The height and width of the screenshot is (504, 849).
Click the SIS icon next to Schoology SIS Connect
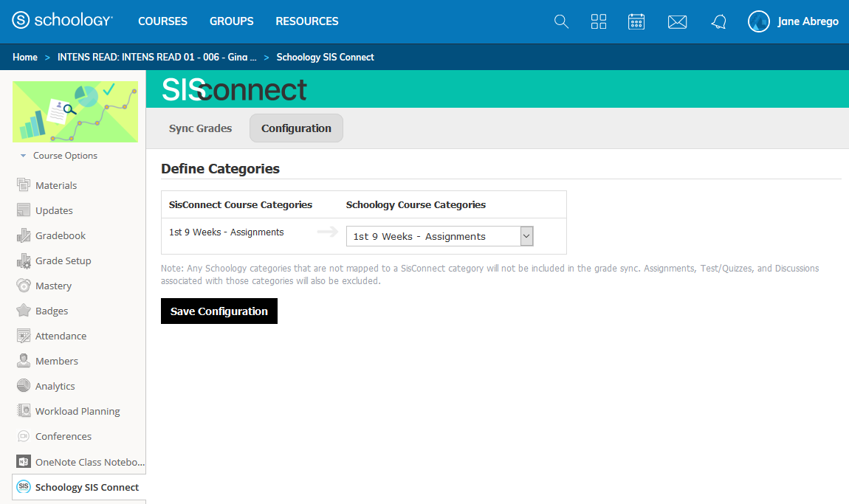(x=22, y=487)
